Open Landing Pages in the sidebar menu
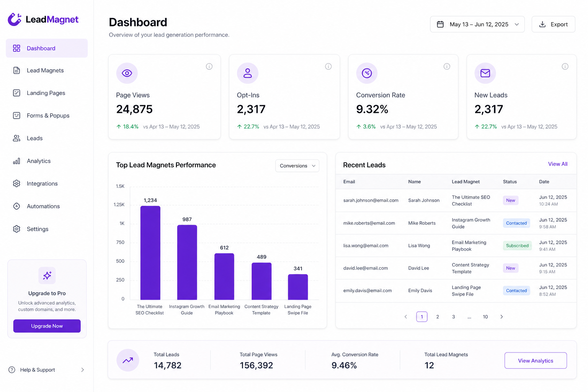The height and width of the screenshot is (392, 588). (x=47, y=93)
